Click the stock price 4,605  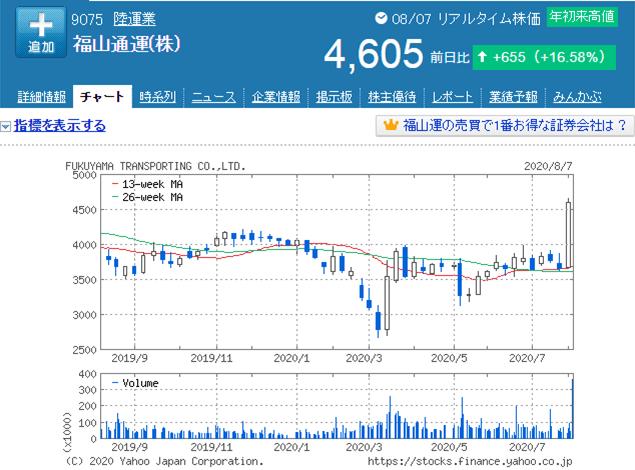tap(373, 54)
